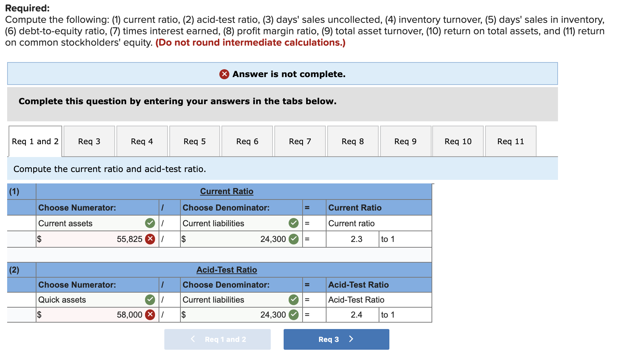The image size is (618, 364).
Task: Switch to the Req 11 tab
Action: point(510,141)
